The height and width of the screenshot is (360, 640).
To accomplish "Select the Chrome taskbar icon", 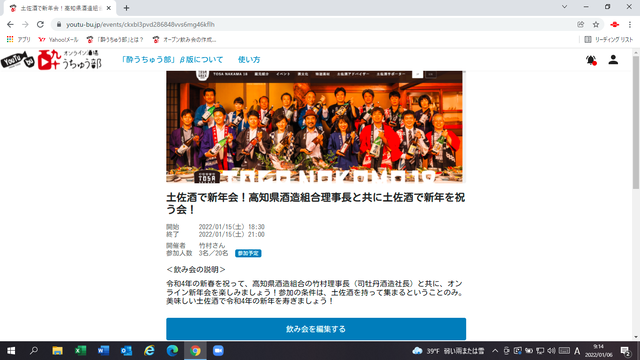I will coord(195,351).
